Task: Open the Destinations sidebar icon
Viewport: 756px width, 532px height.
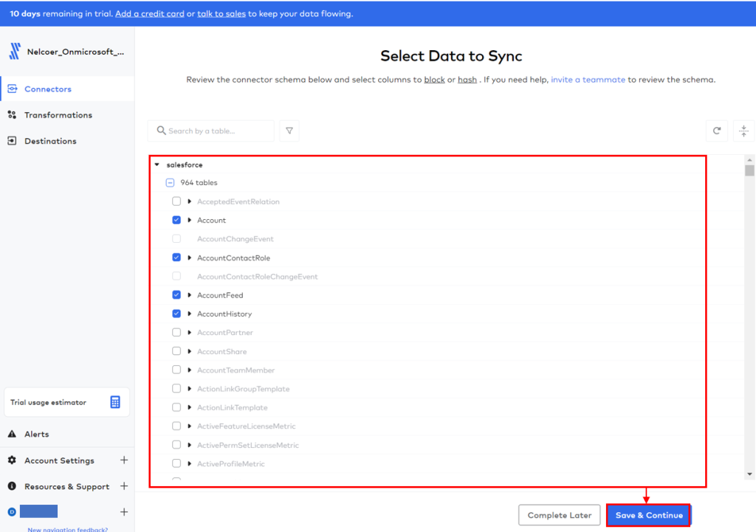Action: 13,140
